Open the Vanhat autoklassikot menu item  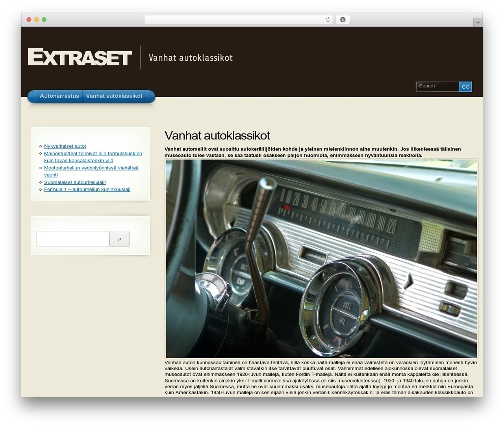(x=114, y=96)
